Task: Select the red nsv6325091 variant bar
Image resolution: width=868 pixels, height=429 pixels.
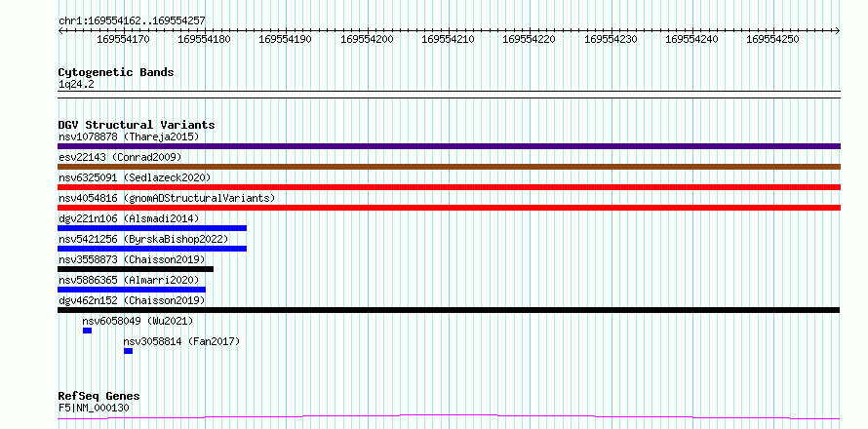Action: pyautogui.click(x=449, y=187)
